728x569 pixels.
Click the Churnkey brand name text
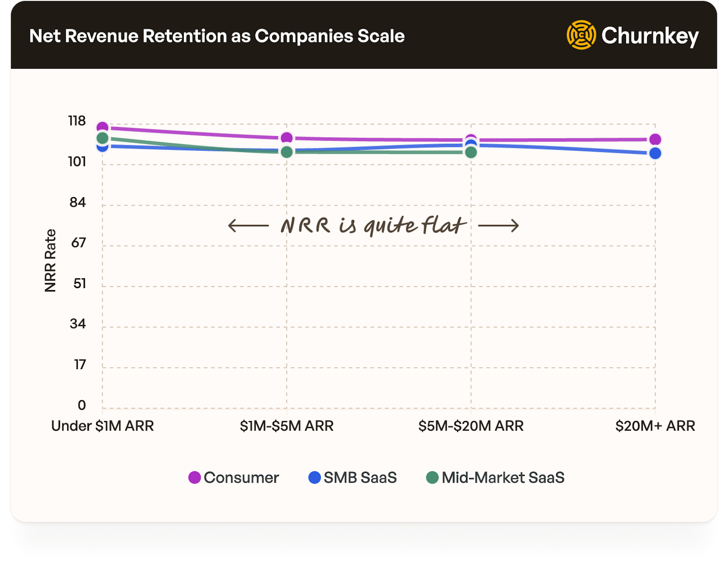pos(650,36)
